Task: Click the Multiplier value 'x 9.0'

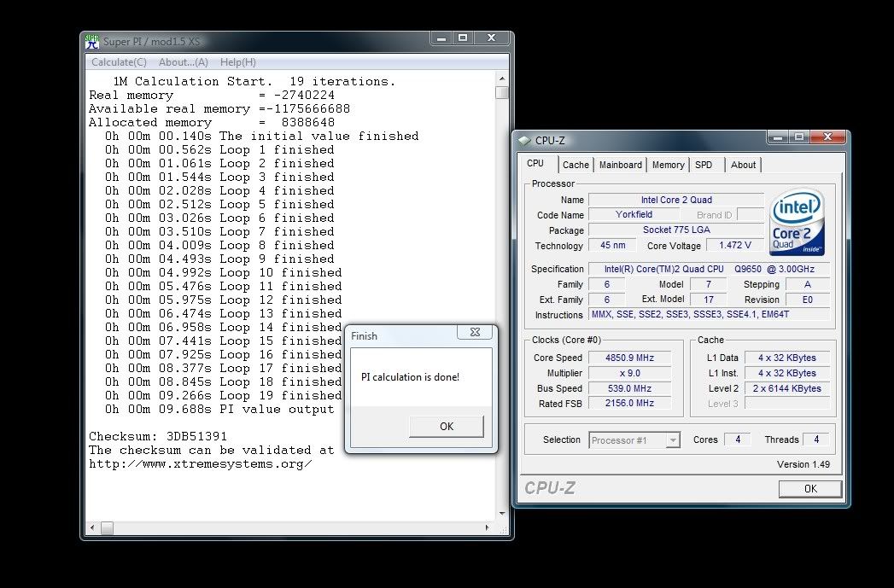Action: [629, 373]
